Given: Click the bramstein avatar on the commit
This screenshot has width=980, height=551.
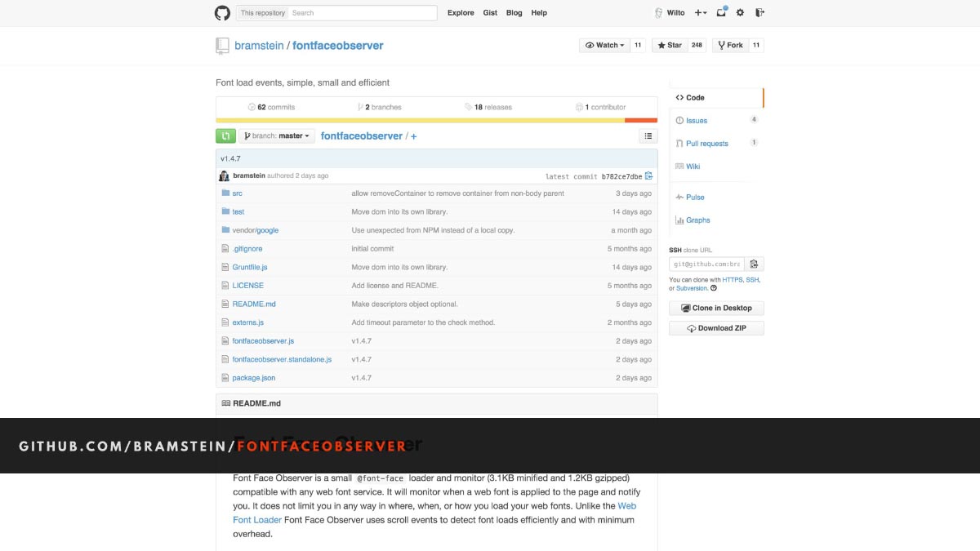Looking at the screenshot, I should [x=224, y=176].
